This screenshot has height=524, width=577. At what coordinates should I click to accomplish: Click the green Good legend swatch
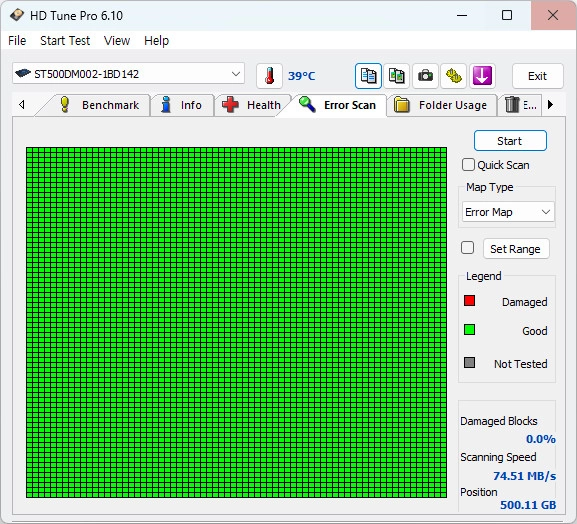click(x=469, y=330)
